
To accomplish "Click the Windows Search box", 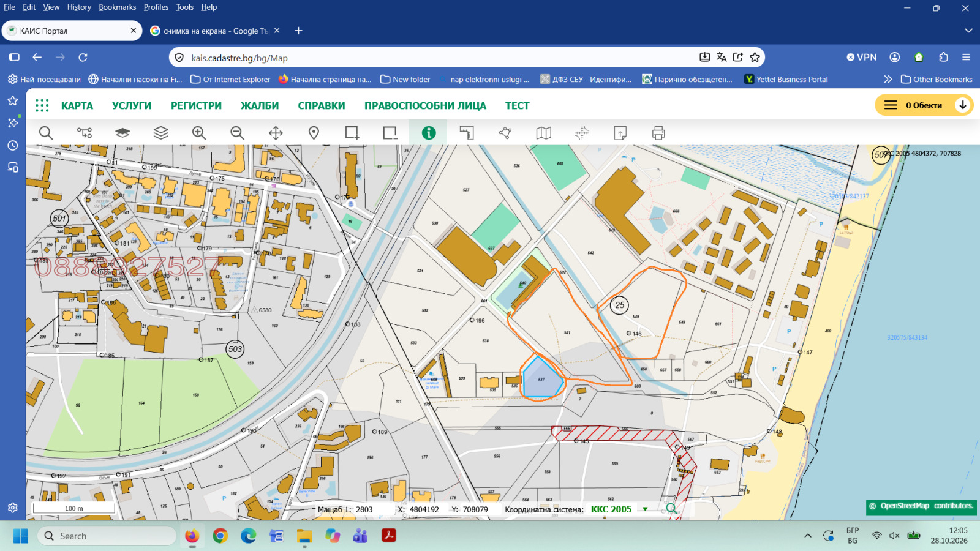I will [x=107, y=536].
